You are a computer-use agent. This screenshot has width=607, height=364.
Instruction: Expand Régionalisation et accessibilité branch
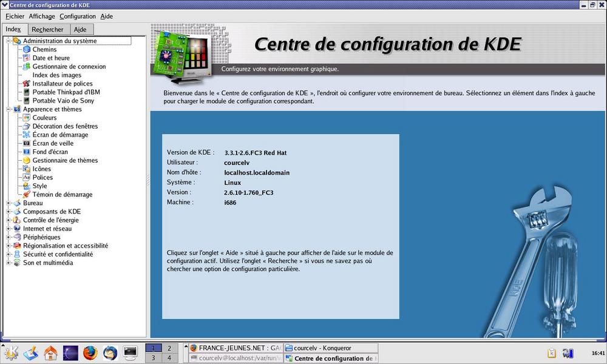(x=8, y=245)
